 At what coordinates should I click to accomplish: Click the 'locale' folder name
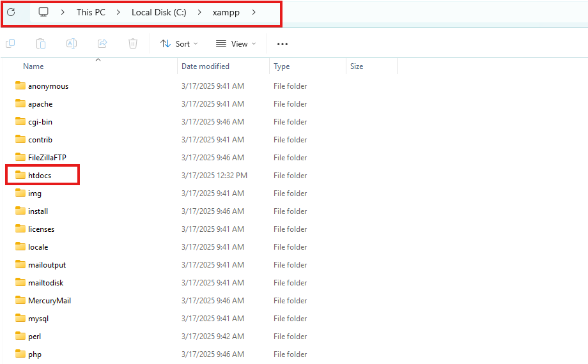tap(38, 247)
